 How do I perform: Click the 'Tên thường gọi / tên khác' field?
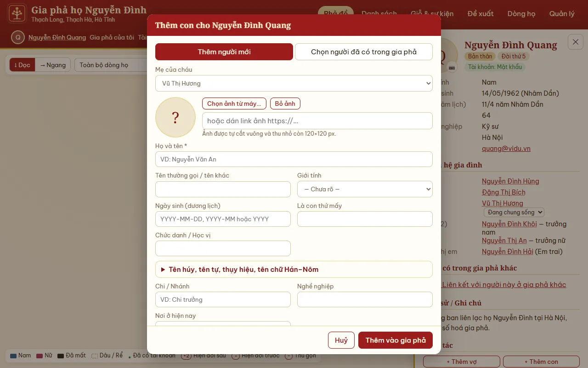(223, 189)
